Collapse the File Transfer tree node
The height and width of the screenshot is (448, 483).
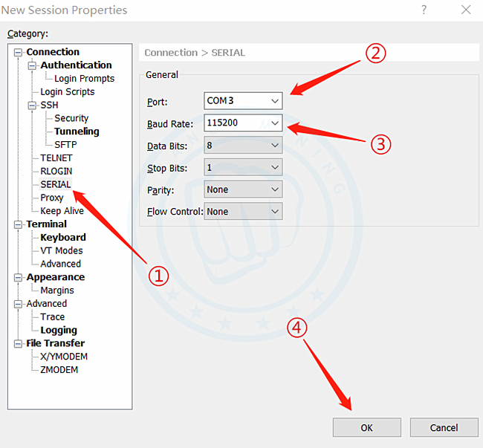[19, 343]
